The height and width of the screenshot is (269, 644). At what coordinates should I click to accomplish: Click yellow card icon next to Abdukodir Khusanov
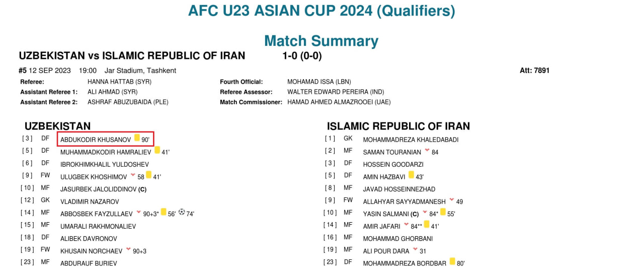pyautogui.click(x=137, y=138)
